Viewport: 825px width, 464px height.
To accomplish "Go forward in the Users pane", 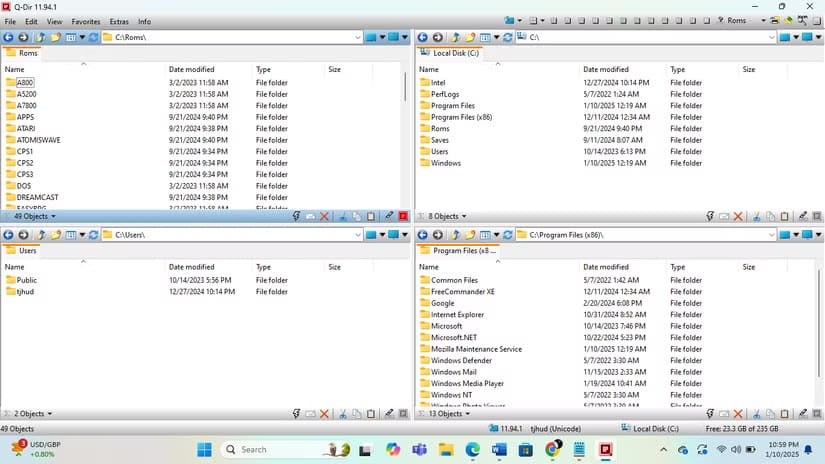I will pyautogui.click(x=23, y=235).
